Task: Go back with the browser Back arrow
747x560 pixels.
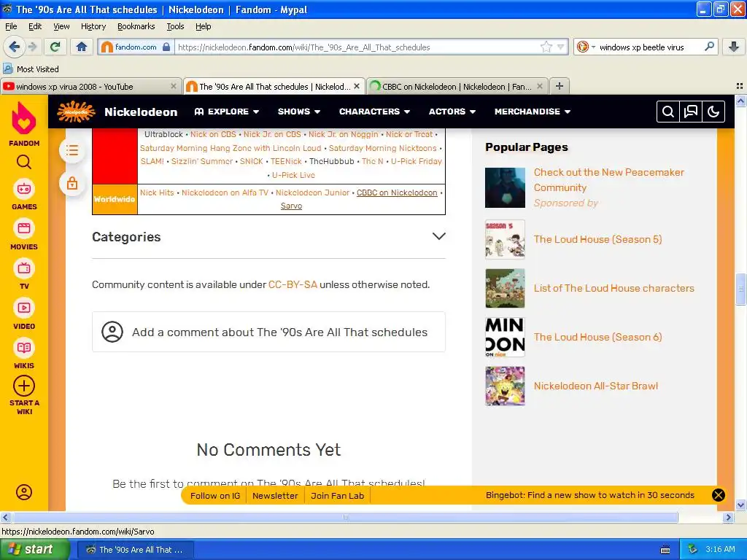Action: click(x=15, y=47)
